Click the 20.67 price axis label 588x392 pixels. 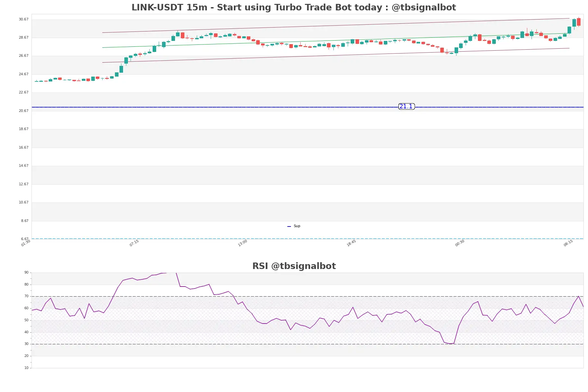24,111
